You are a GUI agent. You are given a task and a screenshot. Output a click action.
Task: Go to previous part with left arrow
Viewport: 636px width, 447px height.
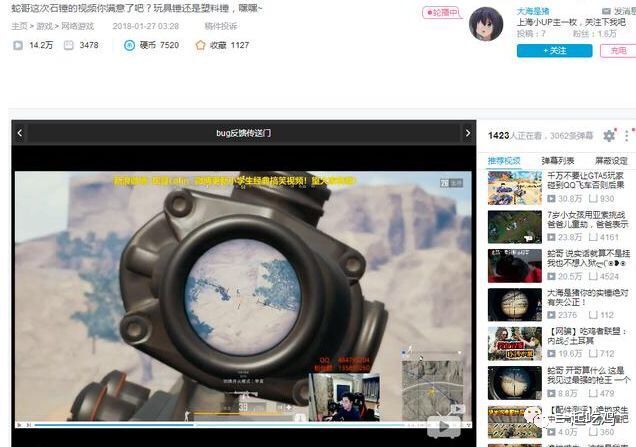tap(19, 133)
